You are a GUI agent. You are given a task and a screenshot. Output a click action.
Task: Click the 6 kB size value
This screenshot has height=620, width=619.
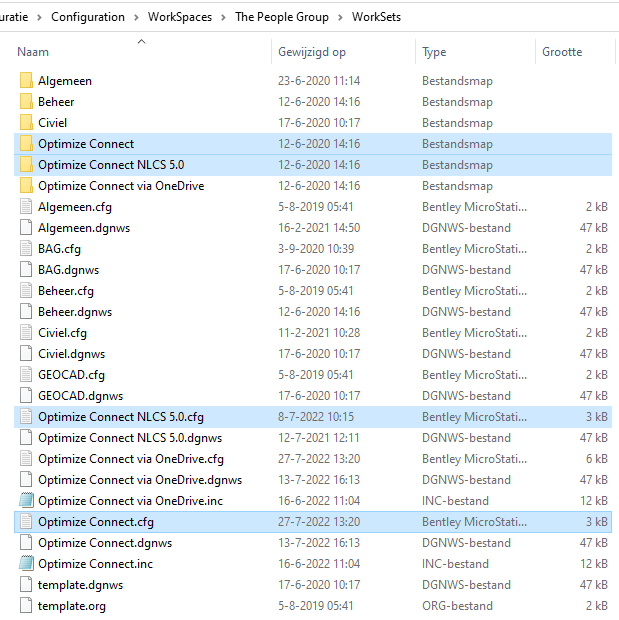[x=596, y=459]
